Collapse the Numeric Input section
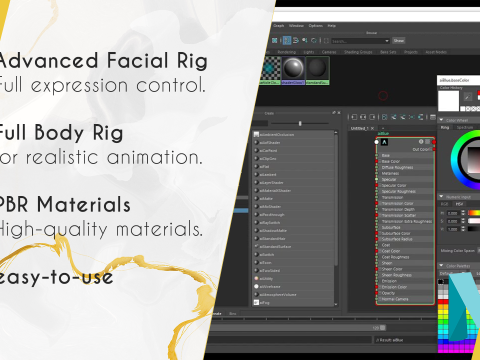The width and height of the screenshot is (480, 360). 441,197
